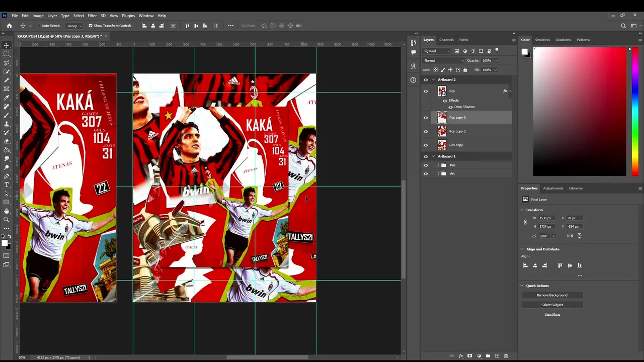Select the Pen tool
Viewport: 644px width, 362px height.
[x=7, y=176]
